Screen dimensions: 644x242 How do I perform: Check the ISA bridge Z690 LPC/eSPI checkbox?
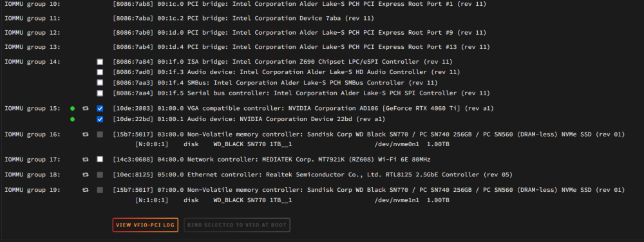(100, 62)
